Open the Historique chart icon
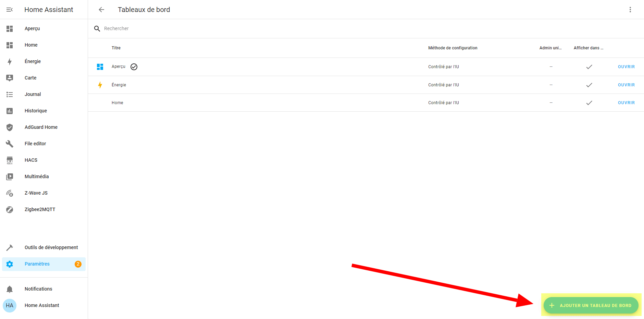Viewport: 644px width, 319px height. (10, 111)
